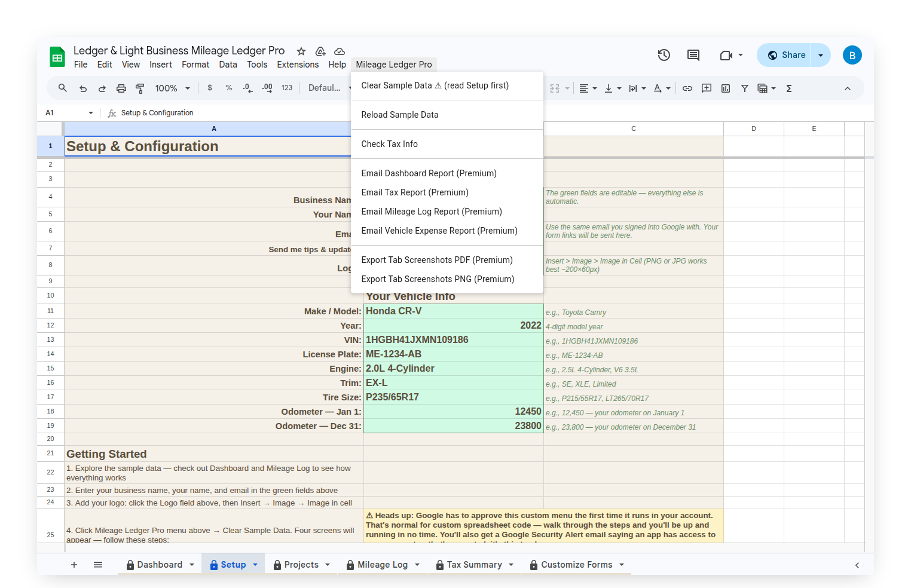Open the Mileage Log tab dropdown arrow

pos(417,565)
